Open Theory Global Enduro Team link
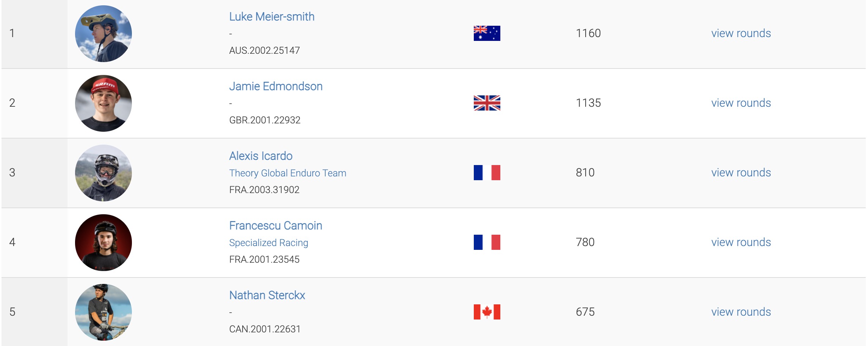868x346 pixels. [288, 173]
